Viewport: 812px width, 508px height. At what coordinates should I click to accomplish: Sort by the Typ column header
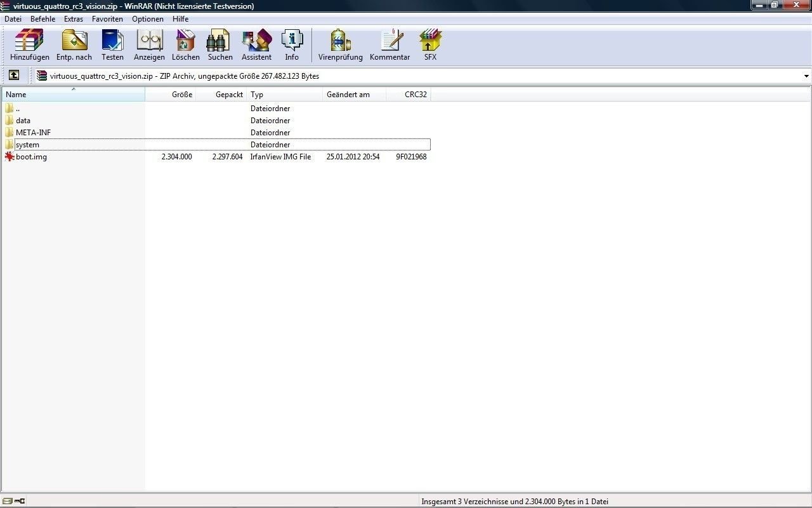click(285, 94)
